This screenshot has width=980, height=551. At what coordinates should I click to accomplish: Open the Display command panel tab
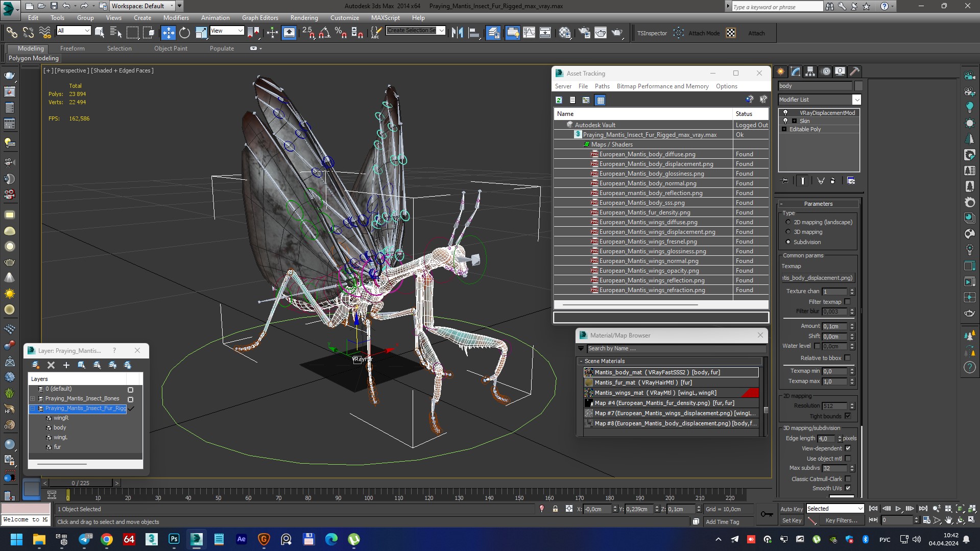pos(840,71)
